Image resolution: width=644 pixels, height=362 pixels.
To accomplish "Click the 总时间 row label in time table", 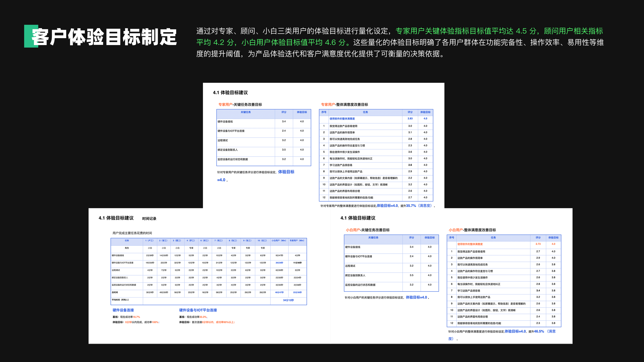I will 115,292.
